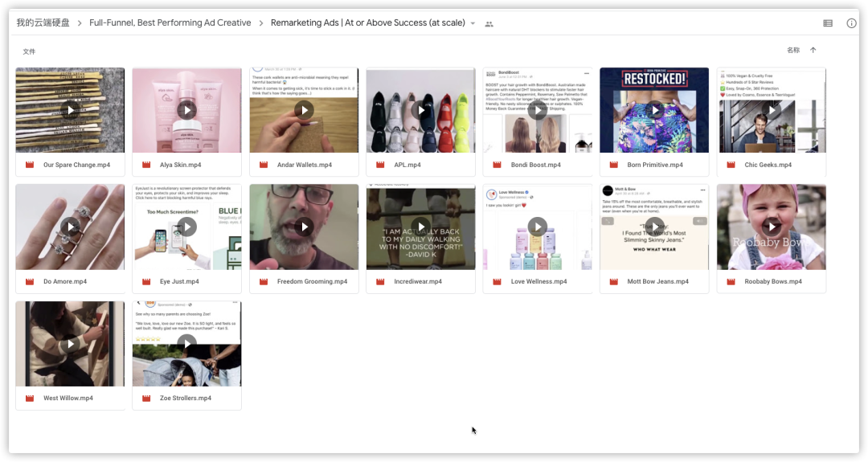The image size is (868, 462).
Task: Reverse sort direction with the arrow
Action: 813,50
